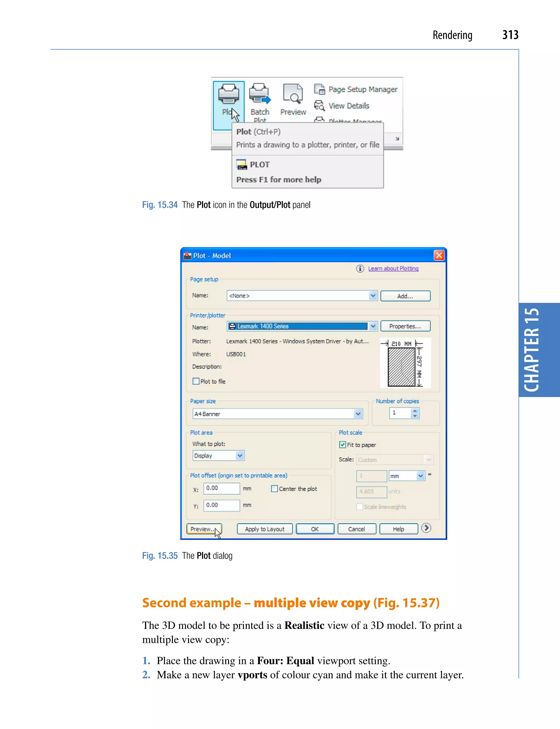Click the Cancel button
Viewport: 560px width, 729px height.
tap(357, 529)
